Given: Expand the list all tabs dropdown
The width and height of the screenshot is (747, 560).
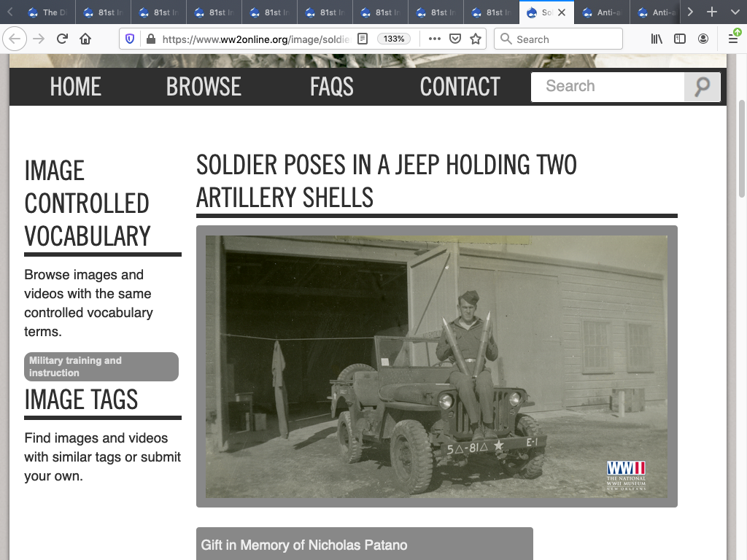Looking at the screenshot, I should [x=735, y=12].
